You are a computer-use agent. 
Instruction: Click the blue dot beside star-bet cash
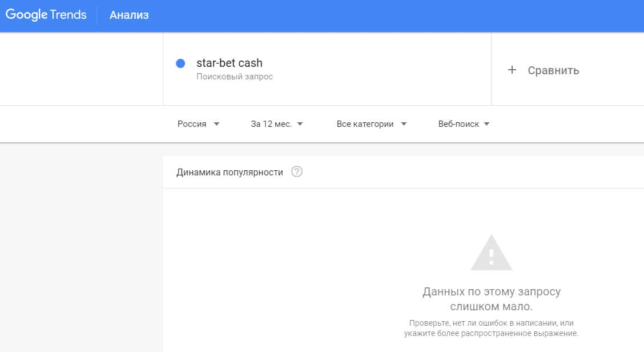tap(181, 63)
